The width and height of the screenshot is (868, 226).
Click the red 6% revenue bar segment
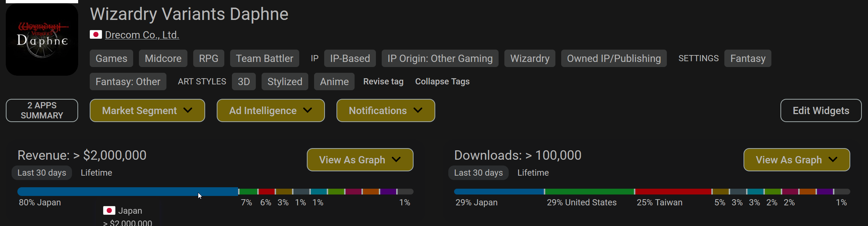(267, 192)
